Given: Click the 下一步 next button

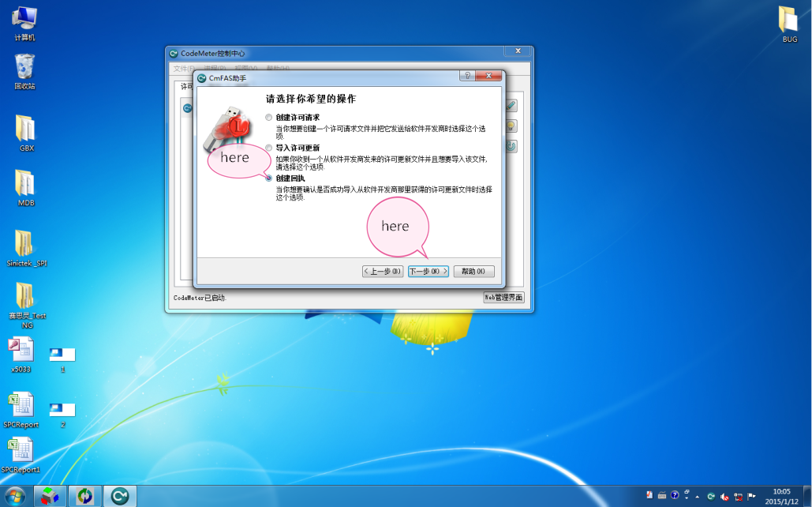Looking at the screenshot, I should (428, 272).
